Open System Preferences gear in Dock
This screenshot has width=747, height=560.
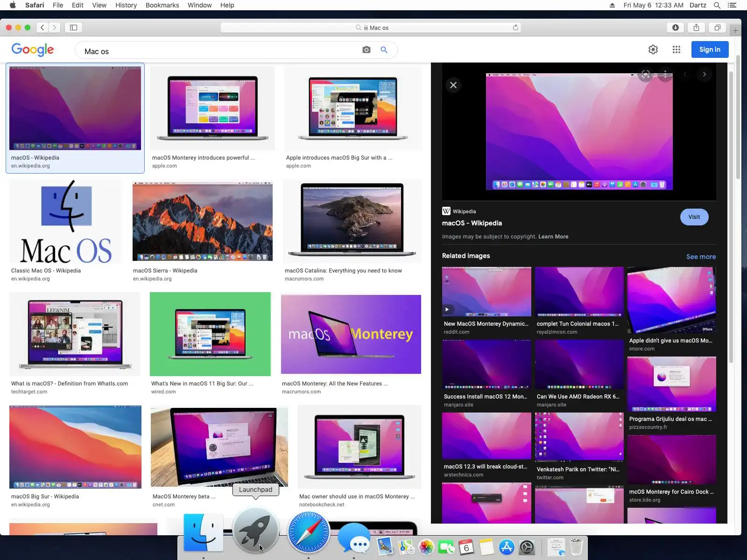pyautogui.click(x=527, y=547)
